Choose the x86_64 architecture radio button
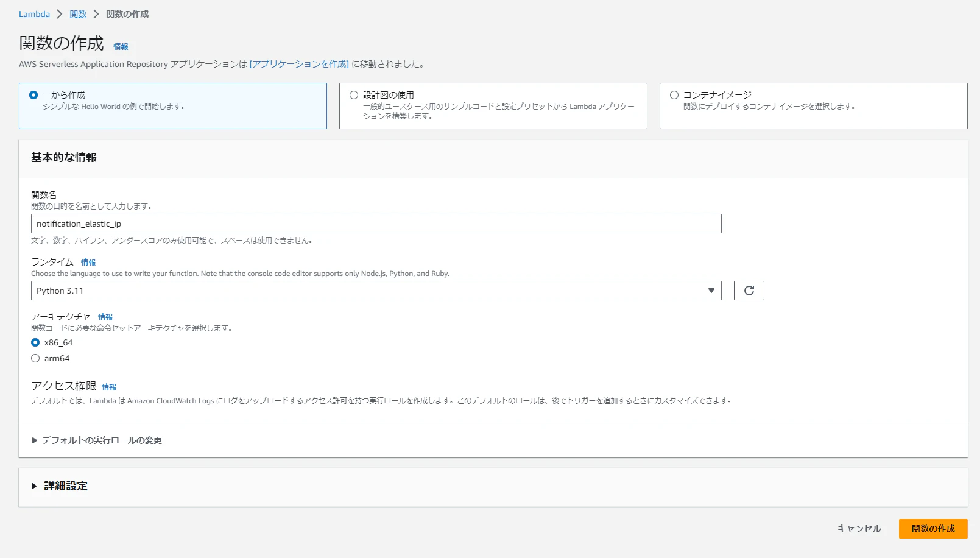 coord(35,342)
